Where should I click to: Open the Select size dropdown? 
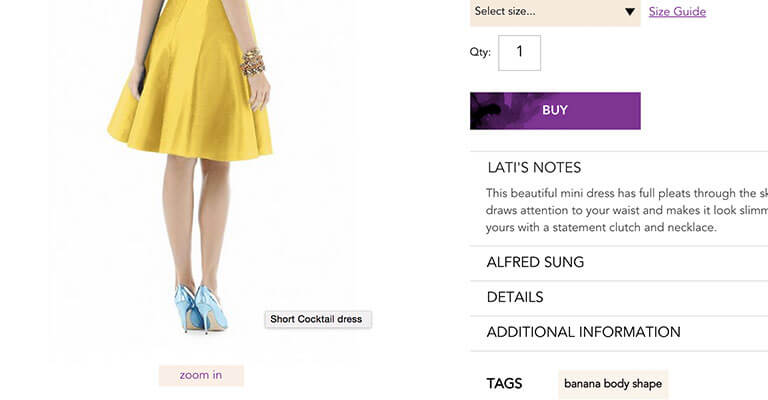point(545,12)
